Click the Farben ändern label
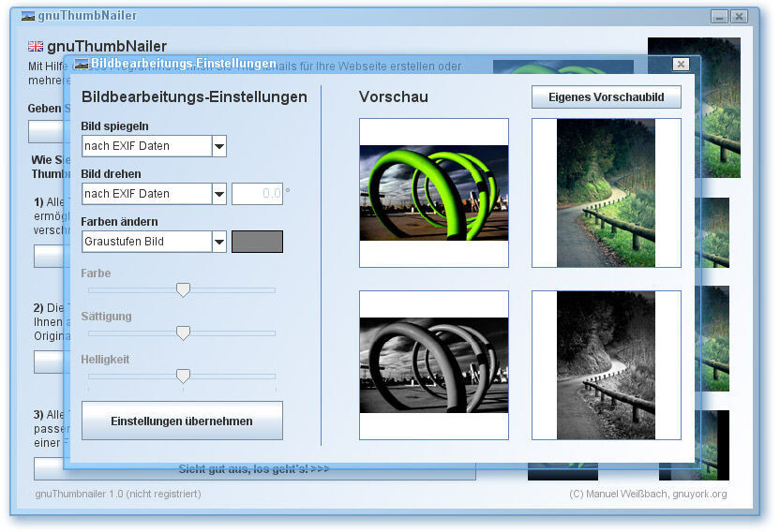 click(x=119, y=222)
